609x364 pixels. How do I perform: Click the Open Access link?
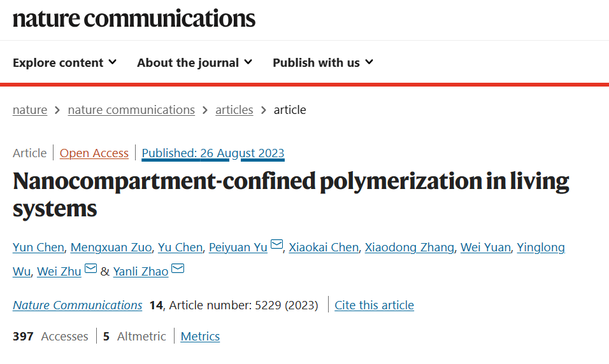coord(94,153)
